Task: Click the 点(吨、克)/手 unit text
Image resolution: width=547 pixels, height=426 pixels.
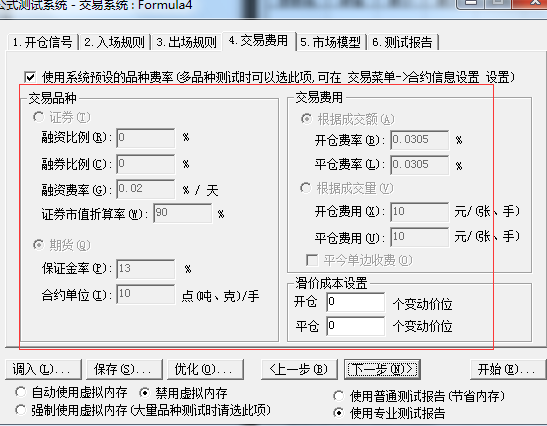Action: [220, 296]
